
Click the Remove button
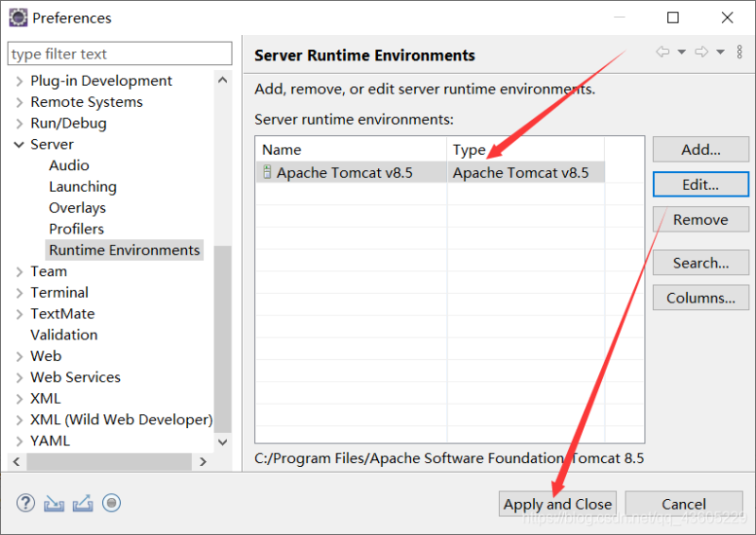700,219
